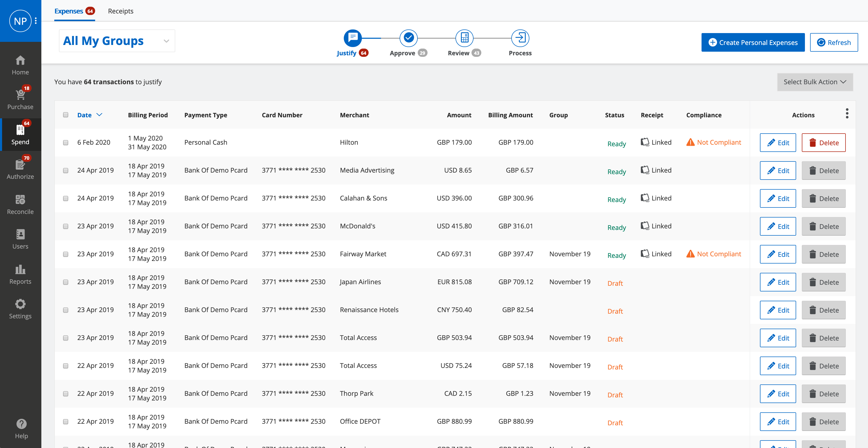Open the table column options kebab menu

pyautogui.click(x=847, y=113)
